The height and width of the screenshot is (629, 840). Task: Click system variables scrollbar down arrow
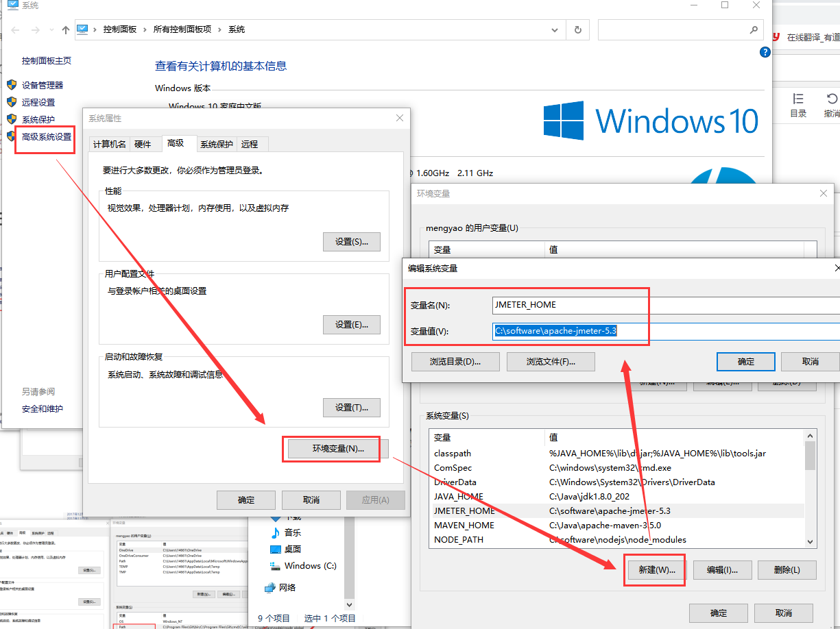[811, 541]
